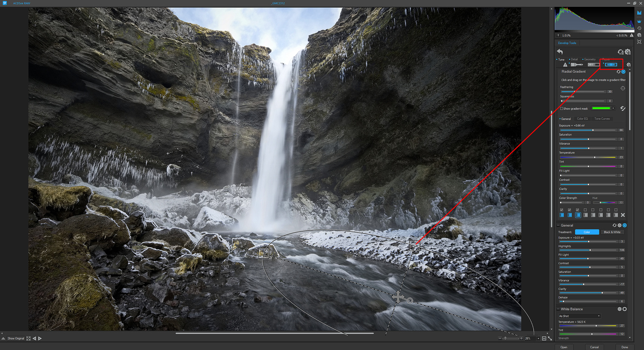This screenshot has height=350, width=644.
Task: Click the Feathering slider track
Action: click(583, 91)
